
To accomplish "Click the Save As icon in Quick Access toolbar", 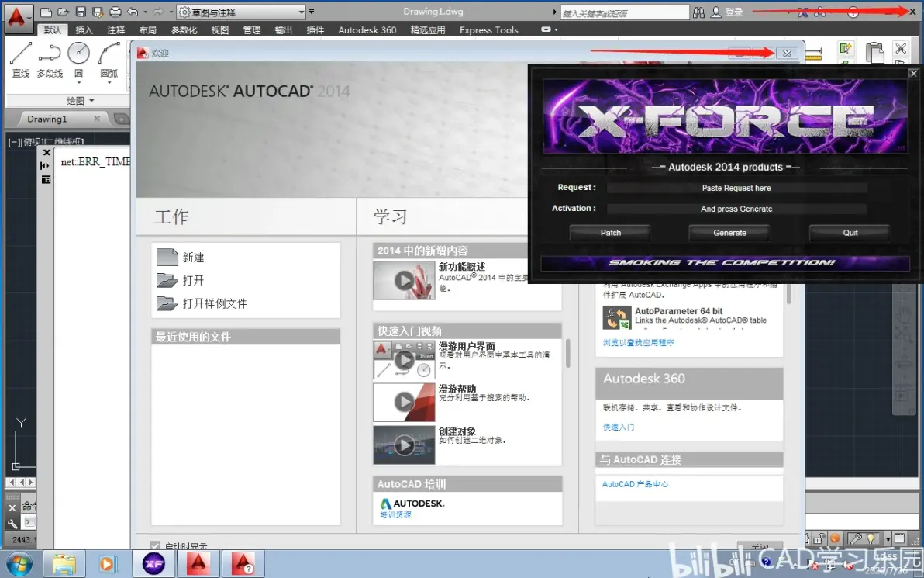I will click(98, 12).
